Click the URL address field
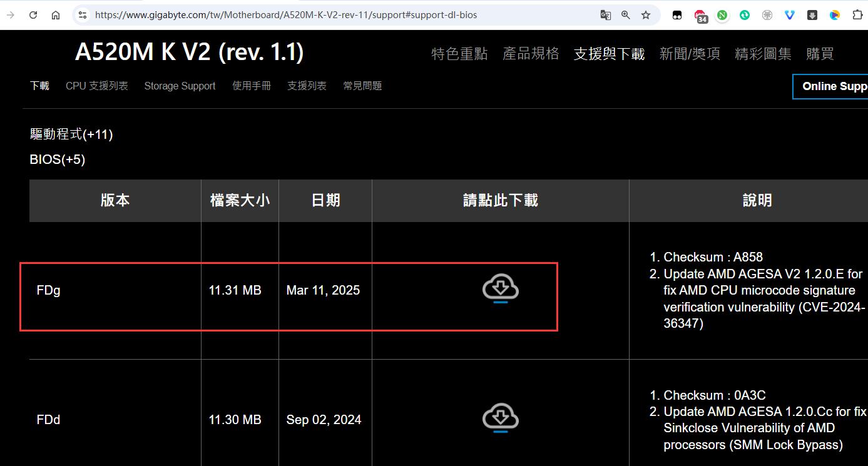The image size is (868, 466). (x=338, y=15)
